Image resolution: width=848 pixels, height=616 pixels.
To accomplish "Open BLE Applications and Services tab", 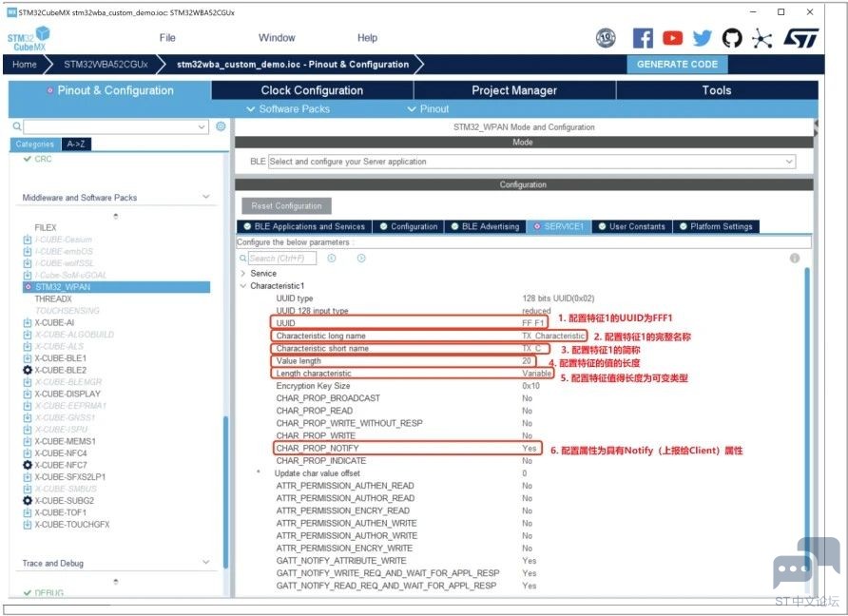I will coord(304,226).
